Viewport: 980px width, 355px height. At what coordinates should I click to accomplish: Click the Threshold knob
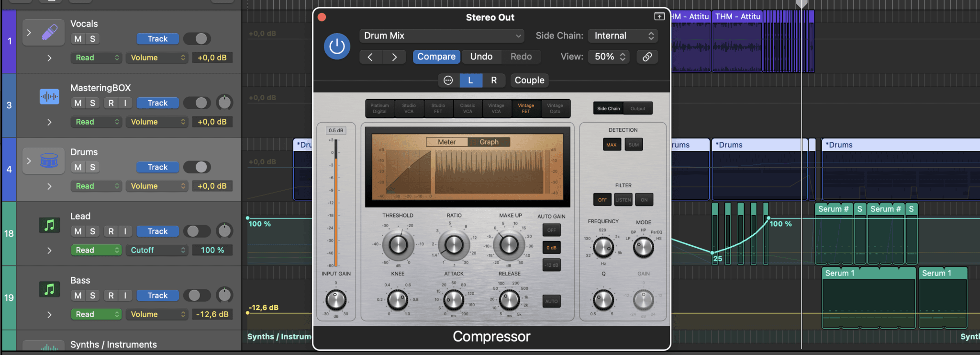tap(398, 245)
